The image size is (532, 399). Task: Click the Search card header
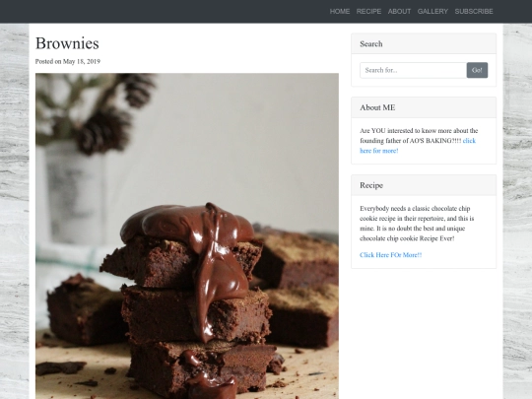click(x=424, y=43)
